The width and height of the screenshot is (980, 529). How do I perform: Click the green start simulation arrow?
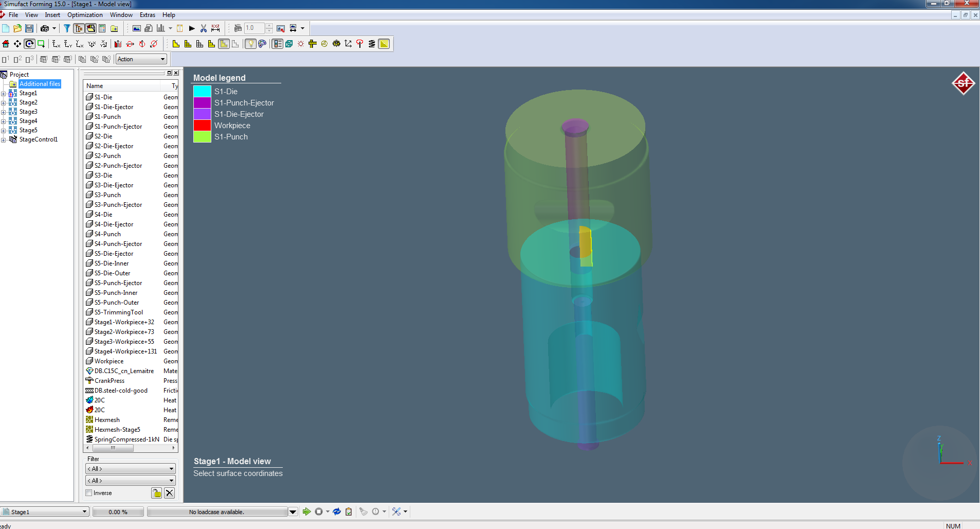[x=307, y=512]
